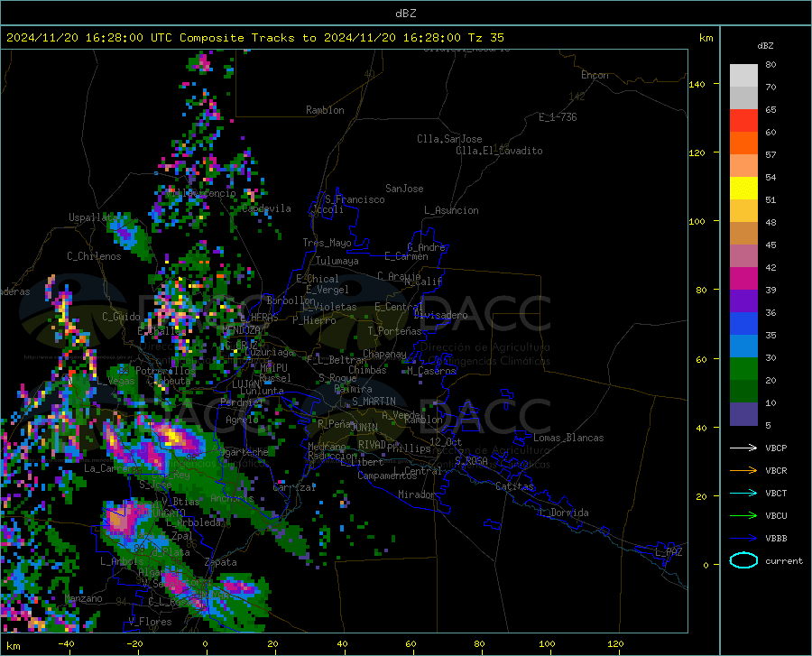Click the orange VBCR arrow in legend

pyautogui.click(x=743, y=471)
